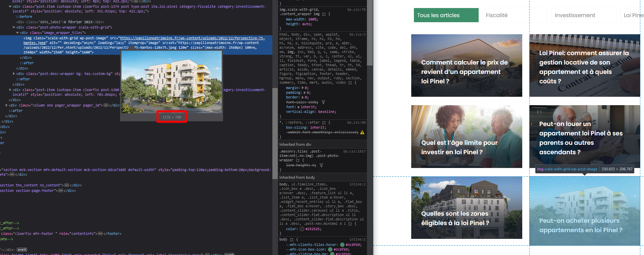Click the 'baseline' vertical-align value
Viewport: 644px width, 255px height.
326,112
